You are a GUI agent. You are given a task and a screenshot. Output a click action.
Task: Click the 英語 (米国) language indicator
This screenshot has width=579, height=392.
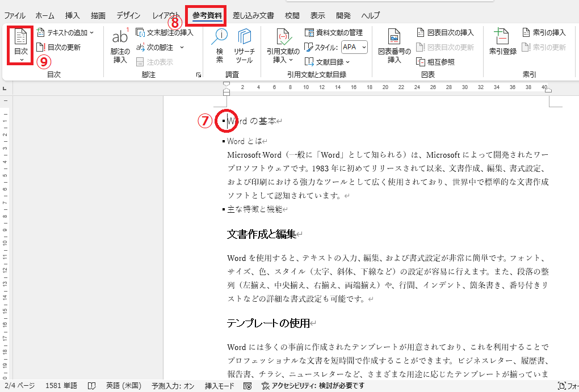point(124,386)
